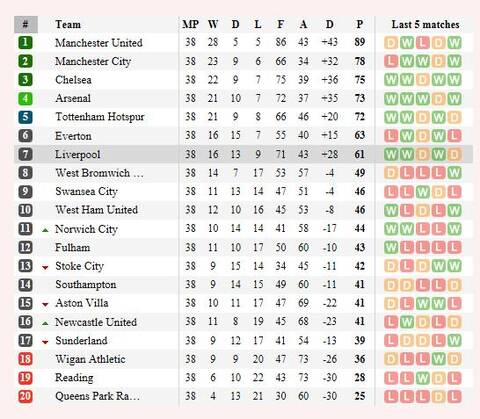The width and height of the screenshot is (480, 419).
Task: Click Chelsea's most recent W result badge
Action: [x=454, y=80]
